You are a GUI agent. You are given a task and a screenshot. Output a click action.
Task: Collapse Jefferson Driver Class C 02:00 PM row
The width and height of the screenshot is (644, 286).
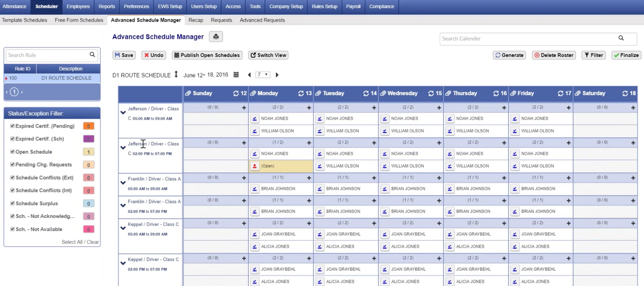point(123,148)
